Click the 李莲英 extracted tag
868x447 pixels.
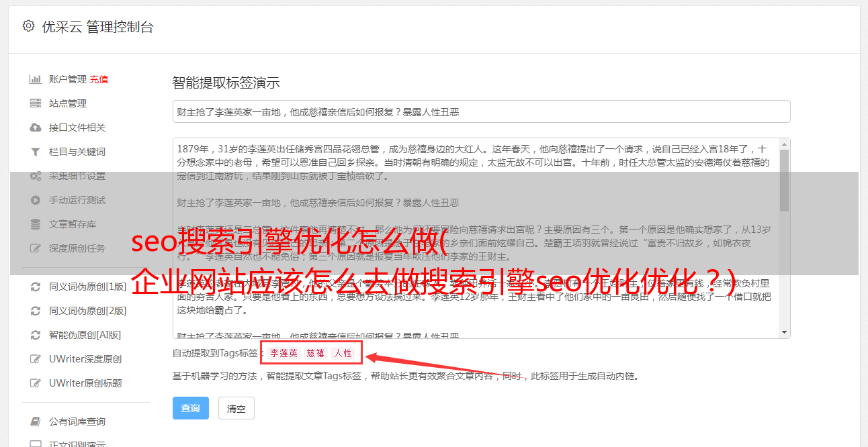284,353
